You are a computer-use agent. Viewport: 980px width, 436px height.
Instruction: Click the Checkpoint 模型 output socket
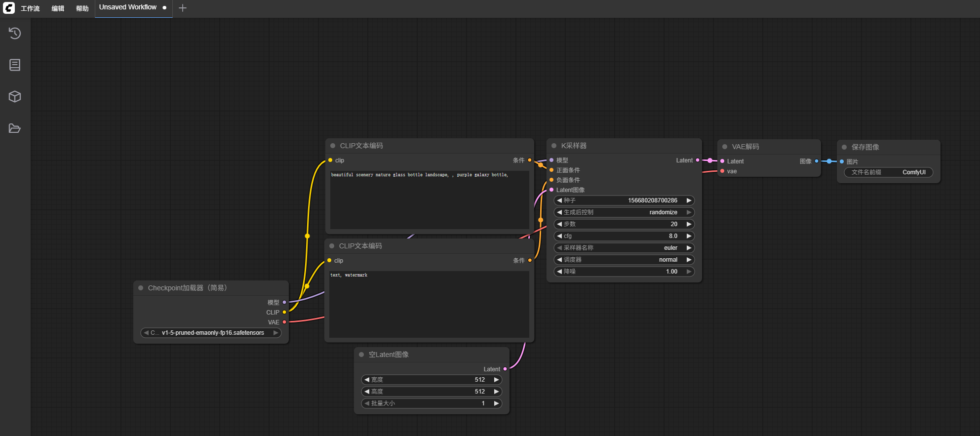click(x=284, y=302)
